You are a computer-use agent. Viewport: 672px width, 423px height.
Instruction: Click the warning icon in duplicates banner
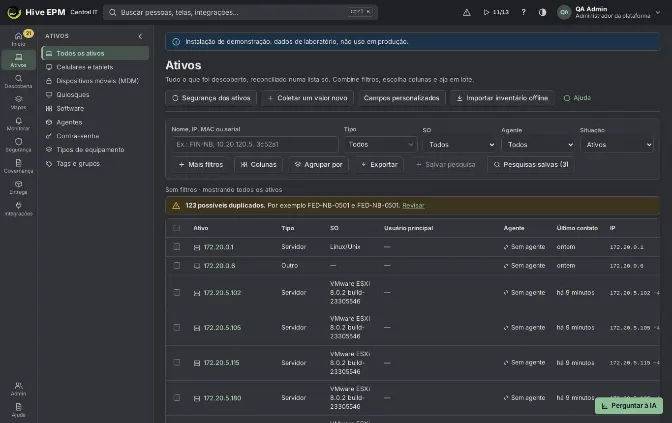point(176,206)
